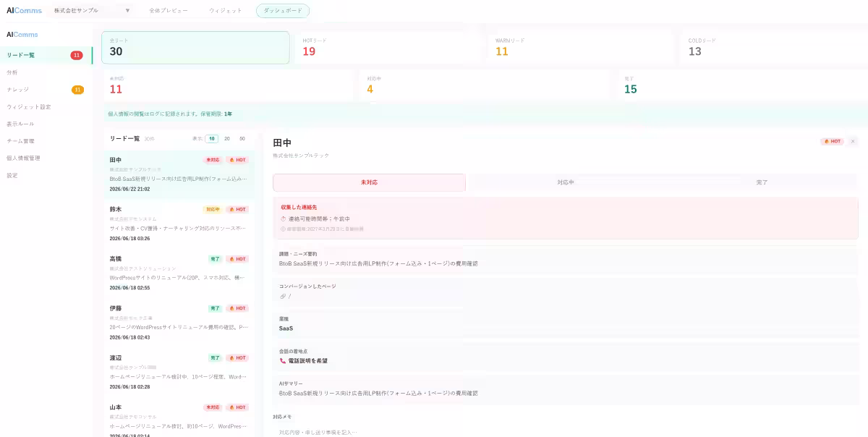Select the 高橋 lead in the list
The image size is (868, 437).
point(179,273)
